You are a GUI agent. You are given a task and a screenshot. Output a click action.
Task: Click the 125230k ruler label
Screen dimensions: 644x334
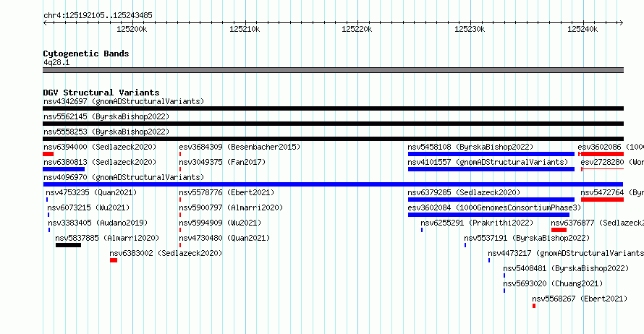470,29
